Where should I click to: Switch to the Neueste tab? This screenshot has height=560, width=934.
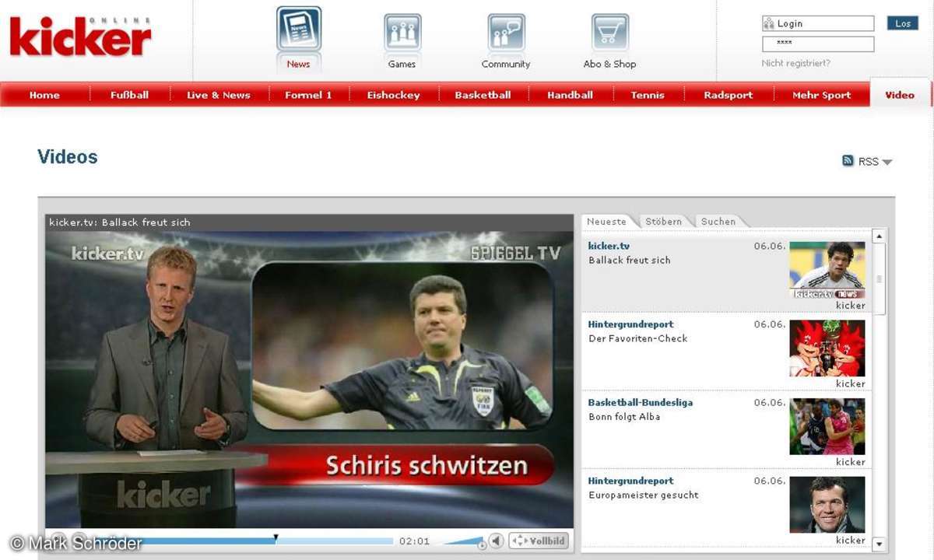pos(606,222)
